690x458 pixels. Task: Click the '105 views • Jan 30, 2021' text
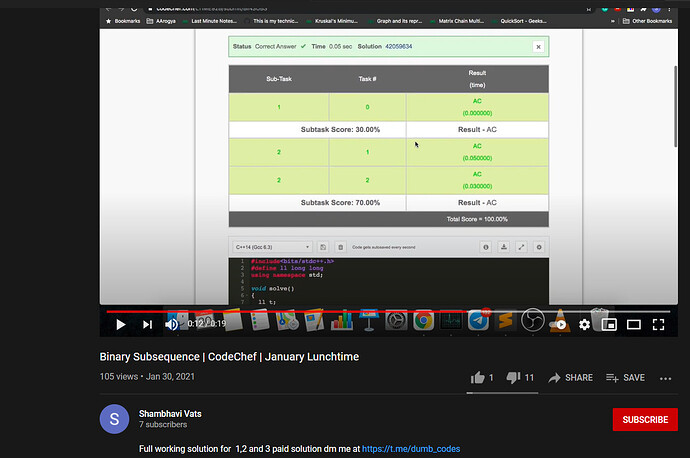(x=147, y=377)
